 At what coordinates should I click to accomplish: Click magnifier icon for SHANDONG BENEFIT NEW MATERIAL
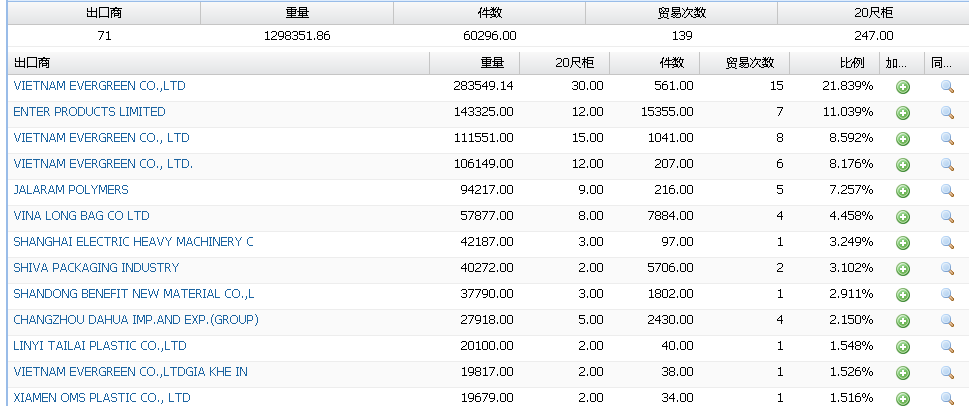(x=947, y=295)
